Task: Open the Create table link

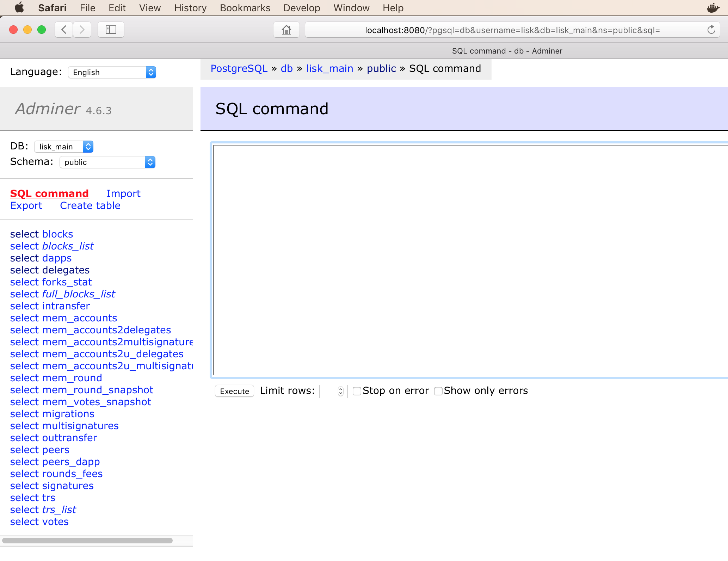Action: (x=90, y=205)
